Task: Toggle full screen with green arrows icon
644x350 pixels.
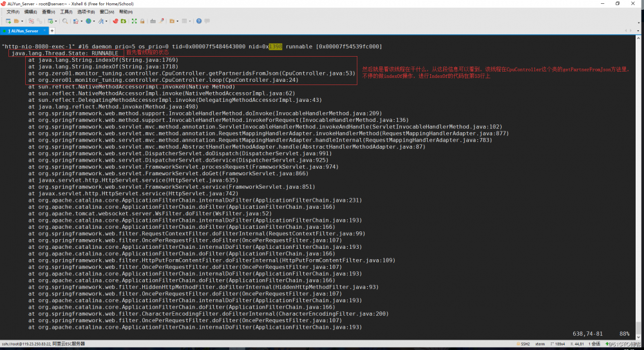Action: pyautogui.click(x=134, y=21)
